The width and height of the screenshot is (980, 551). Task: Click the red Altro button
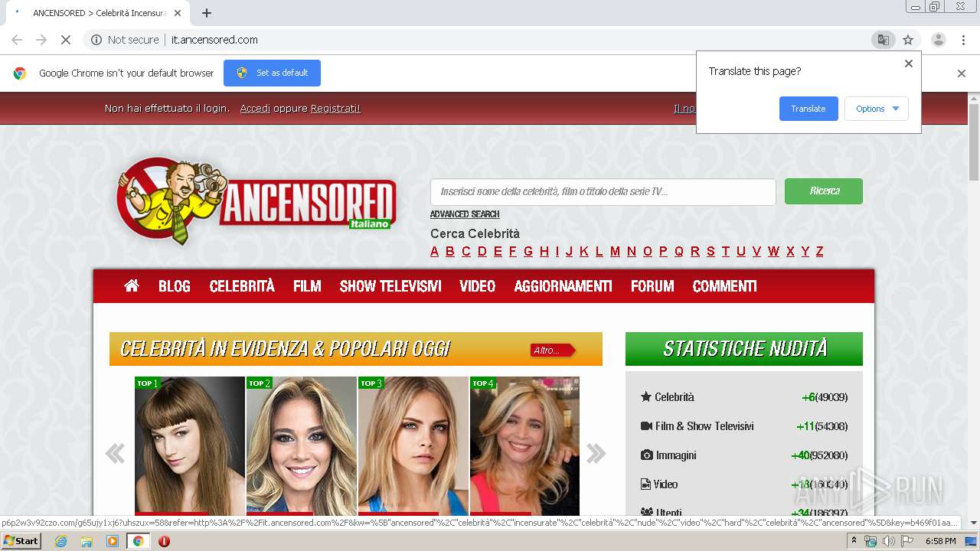click(552, 350)
